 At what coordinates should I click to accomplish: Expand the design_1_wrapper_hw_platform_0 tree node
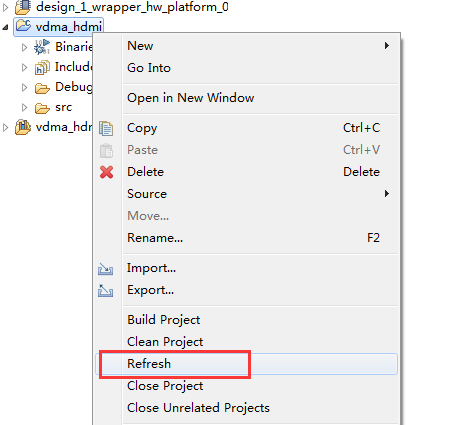point(5,7)
